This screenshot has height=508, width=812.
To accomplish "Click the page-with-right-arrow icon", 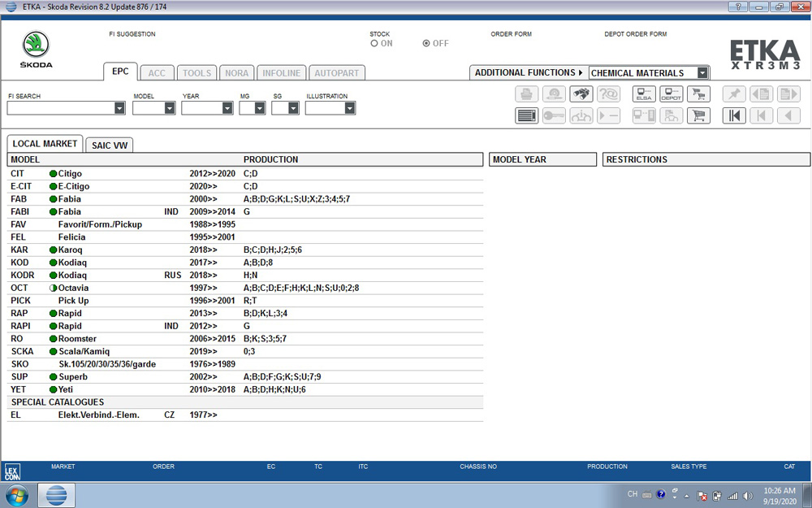I will pos(788,93).
